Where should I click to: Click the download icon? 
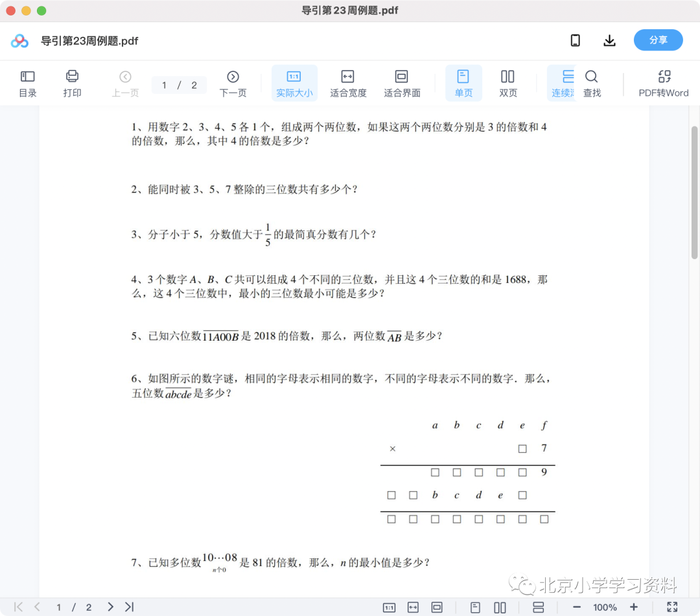pyautogui.click(x=609, y=41)
